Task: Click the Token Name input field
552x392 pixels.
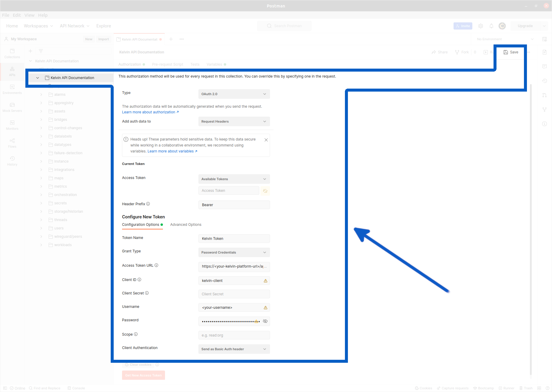Action: coord(234,239)
